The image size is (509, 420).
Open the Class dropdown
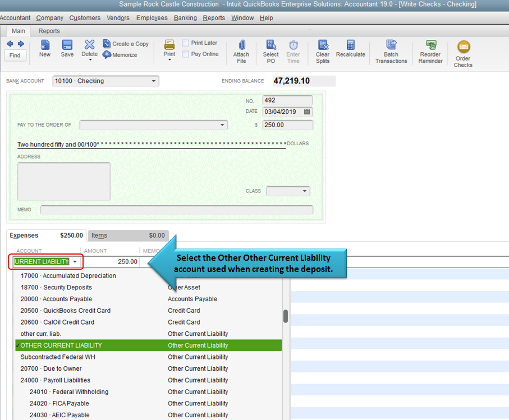click(305, 191)
